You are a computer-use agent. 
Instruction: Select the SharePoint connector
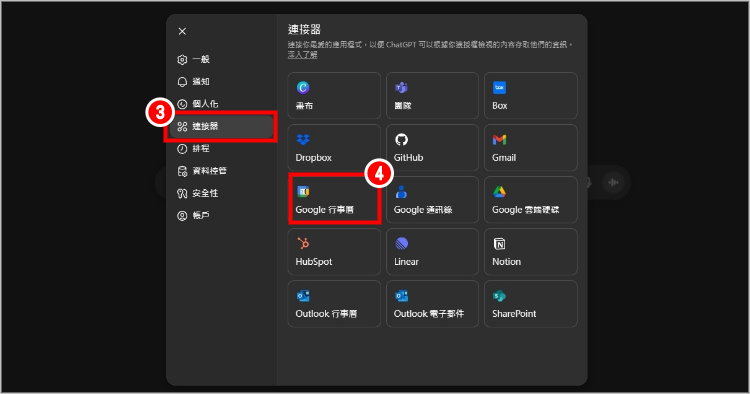click(x=531, y=304)
